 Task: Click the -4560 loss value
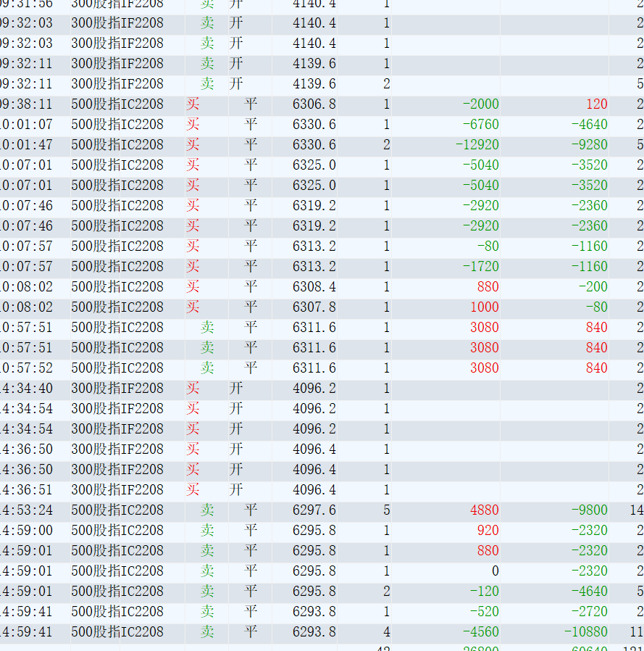(x=480, y=632)
